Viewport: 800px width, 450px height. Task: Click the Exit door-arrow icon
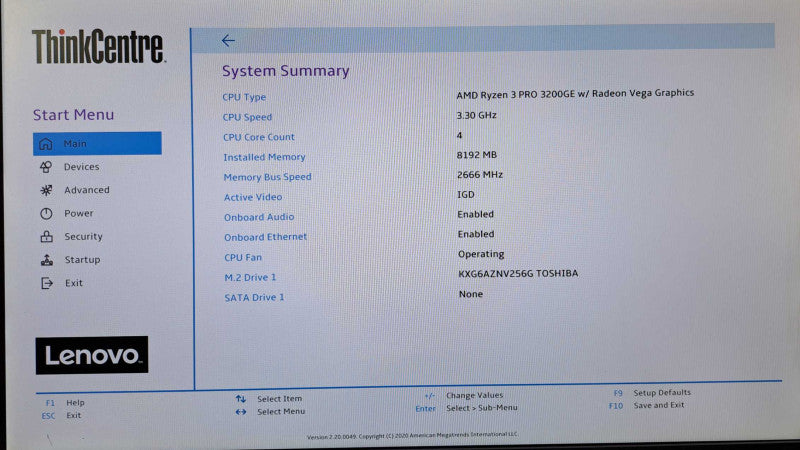point(47,283)
